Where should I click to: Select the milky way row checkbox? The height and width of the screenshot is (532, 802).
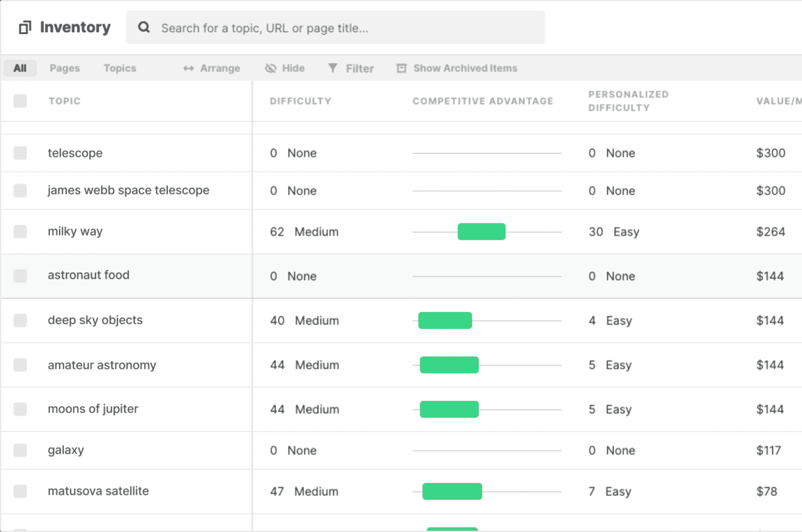tap(20, 232)
